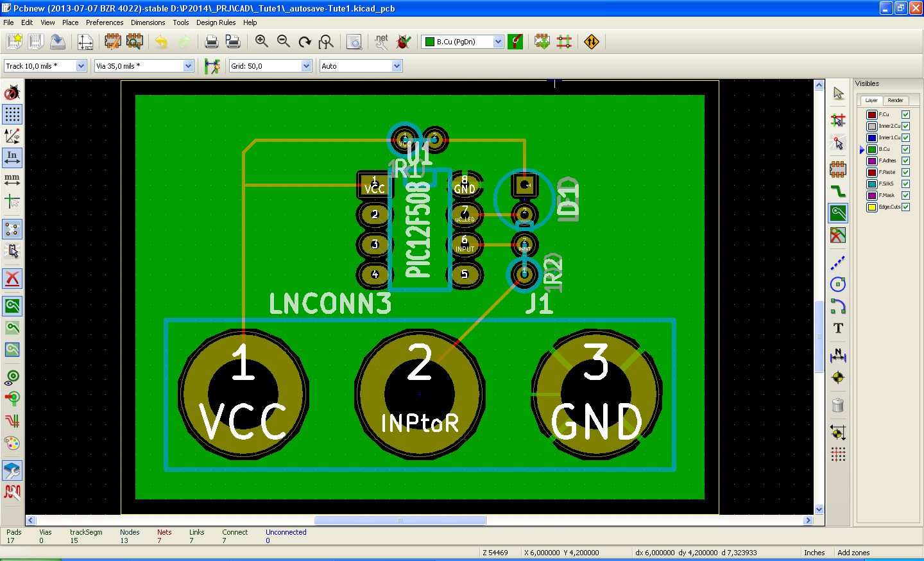
Task: Toggle auto track width icon
Action: pos(212,65)
